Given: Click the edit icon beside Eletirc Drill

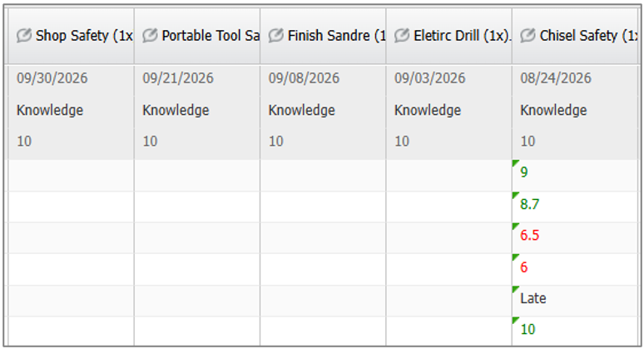Looking at the screenshot, I should (x=402, y=35).
